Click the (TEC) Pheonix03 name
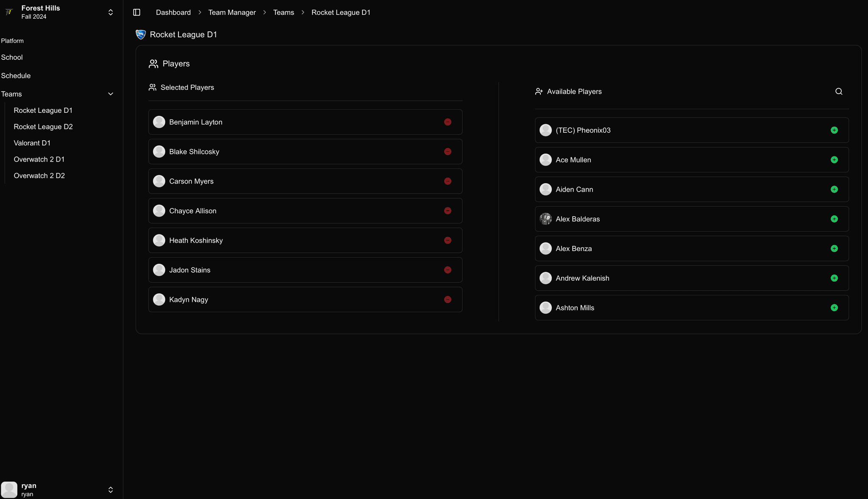Screen dimensions: 868x499 point(583,130)
